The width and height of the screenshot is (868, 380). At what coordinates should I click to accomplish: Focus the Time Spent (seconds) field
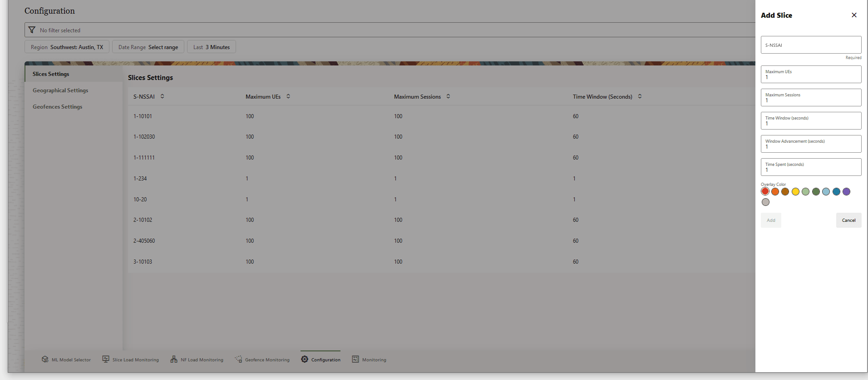[811, 167]
